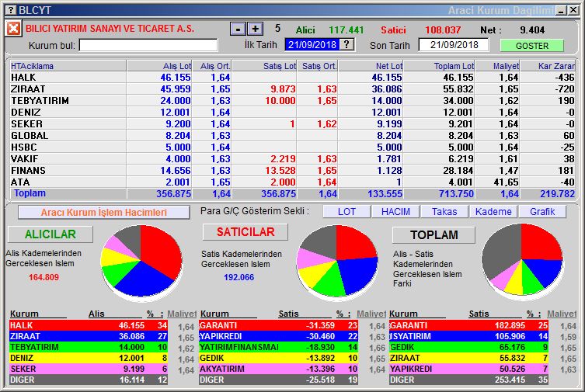Select ZIRAAT row in the top table
The image size is (585, 392).
[x=292, y=89]
